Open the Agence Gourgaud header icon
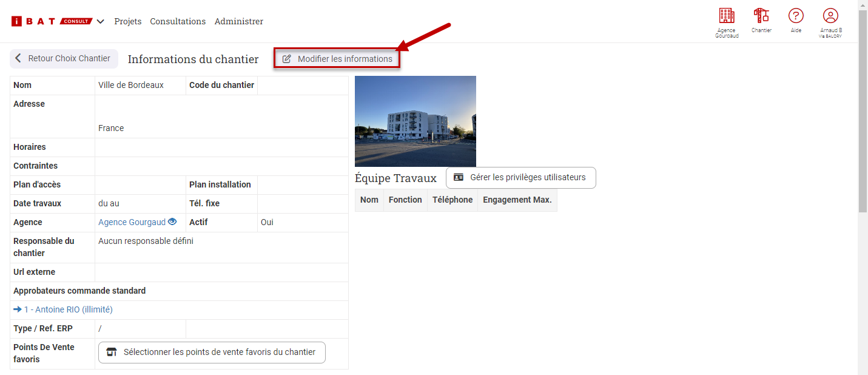This screenshot has height=375, width=868. tap(726, 22)
